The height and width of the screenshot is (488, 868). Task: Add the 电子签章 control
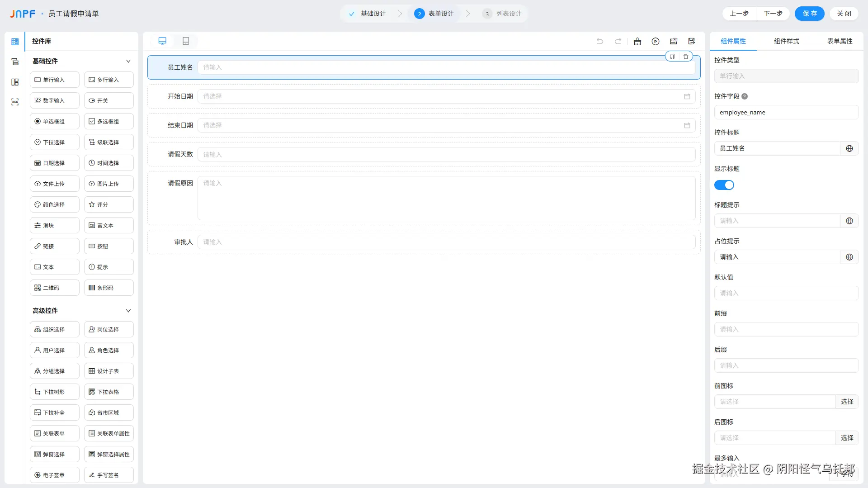(55, 475)
